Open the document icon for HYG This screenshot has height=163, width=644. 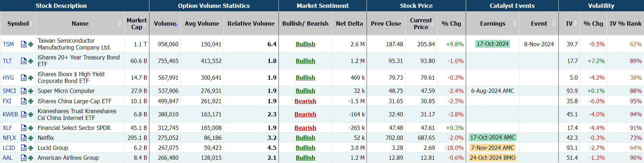pos(24,78)
